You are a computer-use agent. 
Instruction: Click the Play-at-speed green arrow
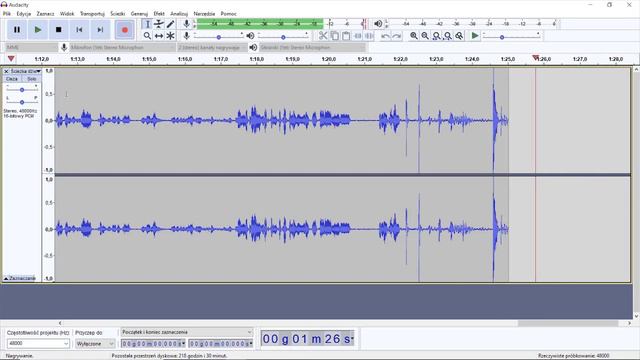tap(475, 36)
